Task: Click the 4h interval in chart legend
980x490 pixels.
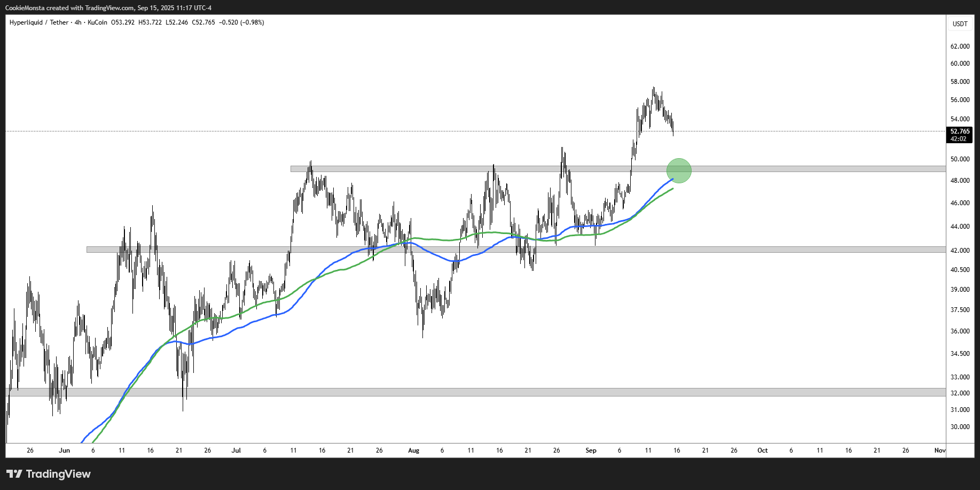Action: click(78, 22)
